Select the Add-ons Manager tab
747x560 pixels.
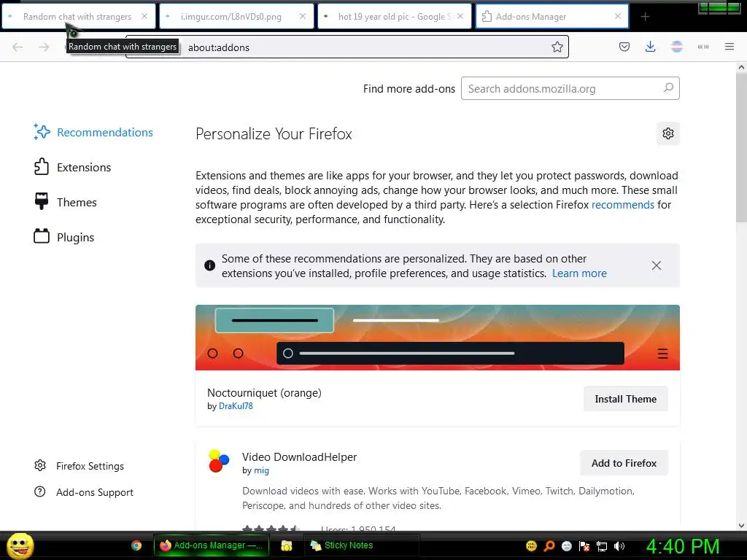coord(551,16)
